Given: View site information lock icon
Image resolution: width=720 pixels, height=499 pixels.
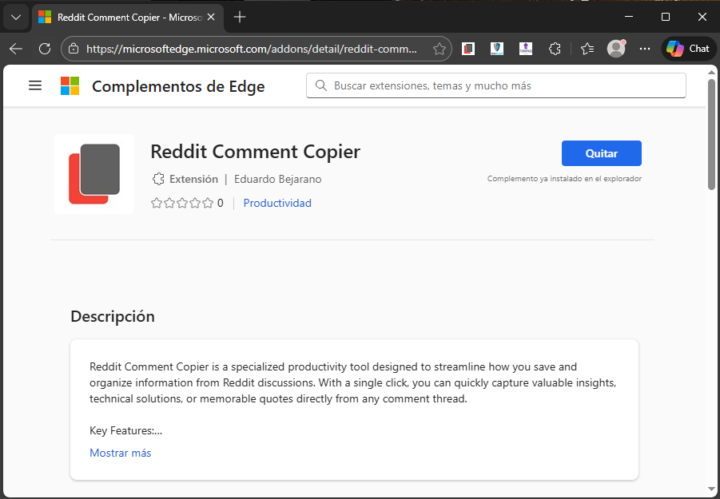Looking at the screenshot, I should (73, 49).
